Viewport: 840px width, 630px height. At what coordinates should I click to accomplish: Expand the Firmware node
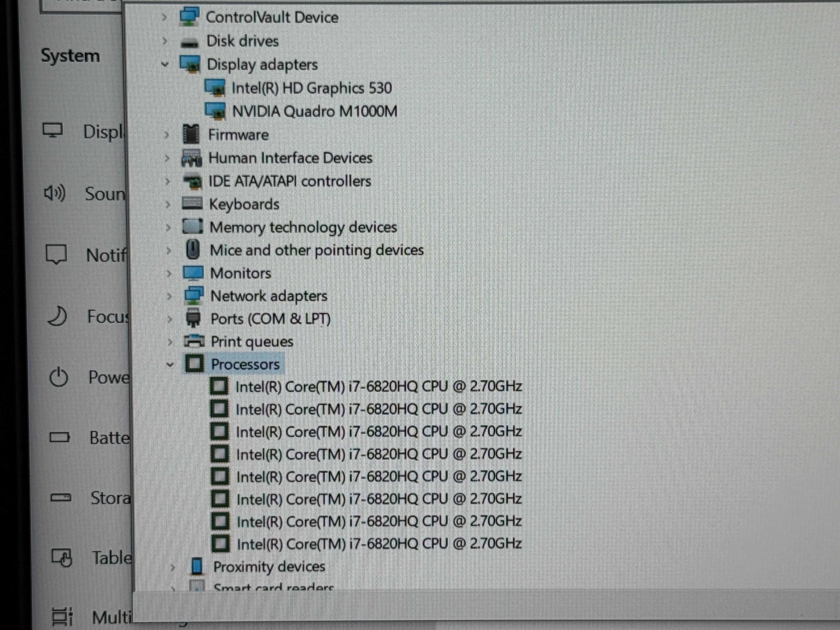coord(166,134)
